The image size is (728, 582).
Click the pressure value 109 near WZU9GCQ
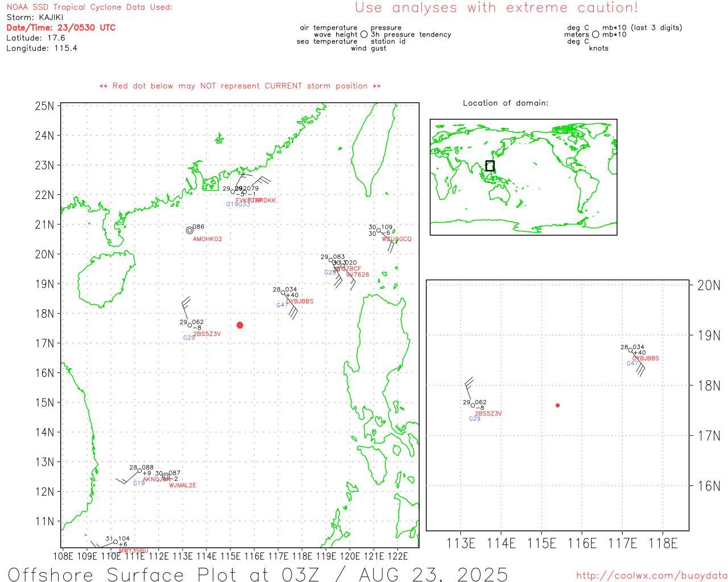pos(387,227)
